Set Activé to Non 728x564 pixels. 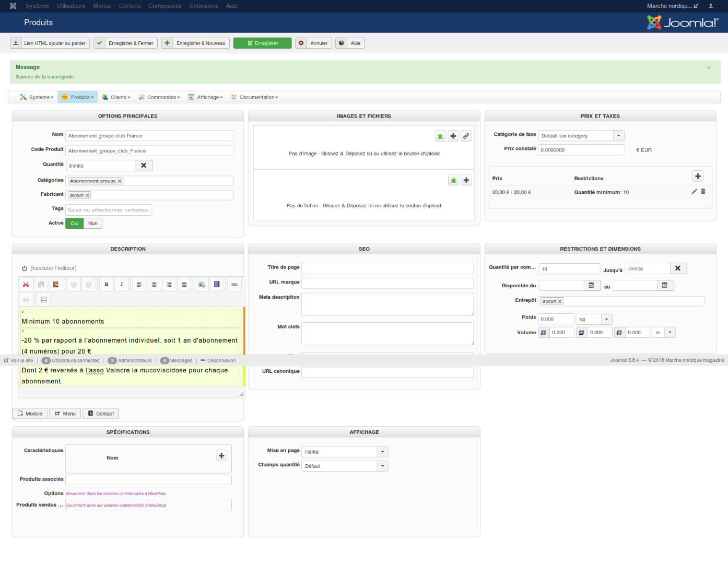(x=93, y=224)
